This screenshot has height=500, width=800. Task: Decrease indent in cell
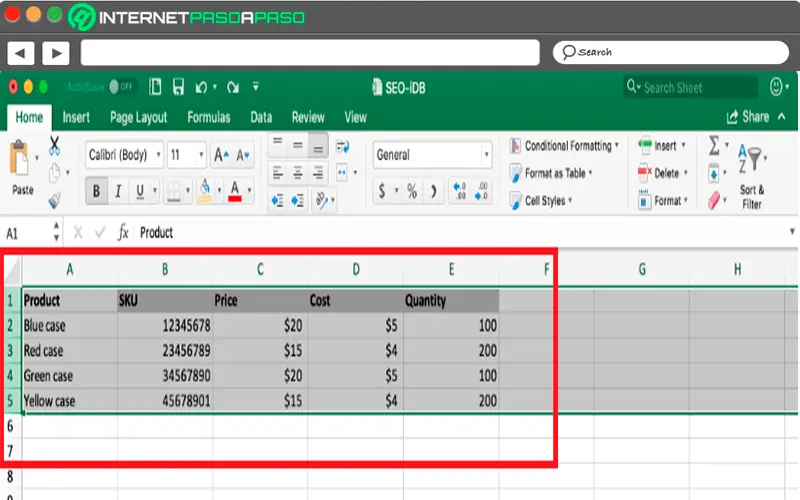(278, 201)
